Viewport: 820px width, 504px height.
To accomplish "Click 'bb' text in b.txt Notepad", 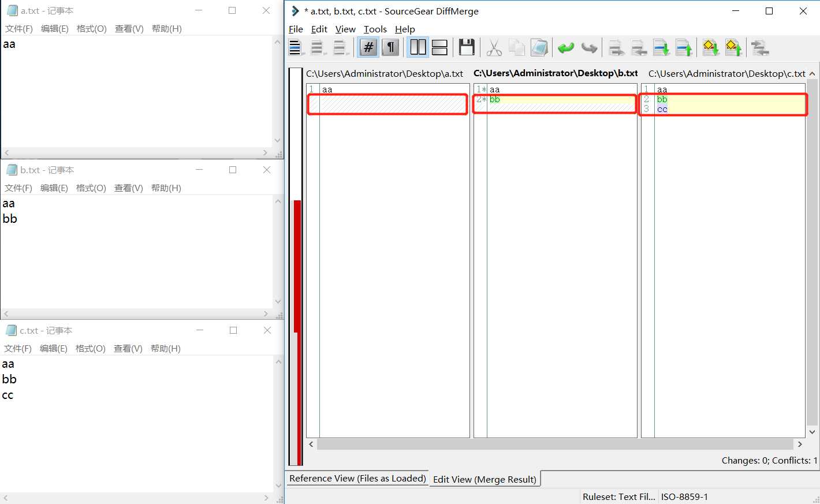I will coord(10,219).
